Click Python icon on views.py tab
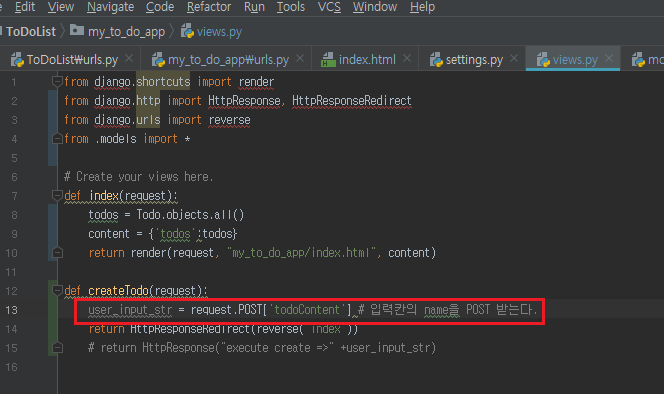 (543, 60)
